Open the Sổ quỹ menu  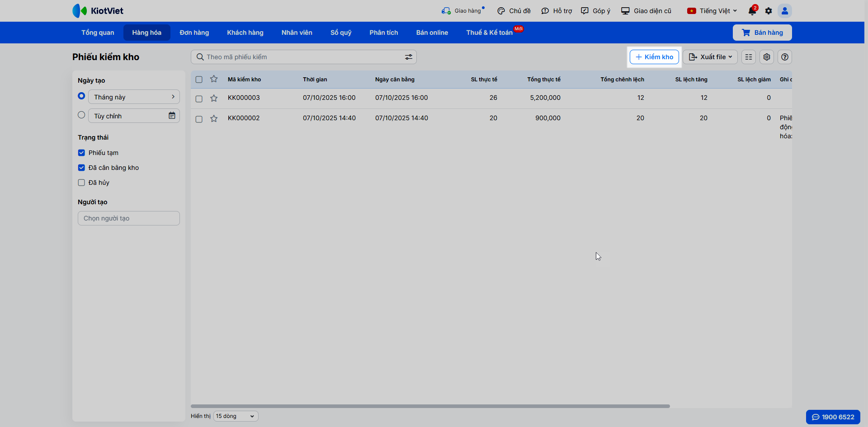pos(341,33)
